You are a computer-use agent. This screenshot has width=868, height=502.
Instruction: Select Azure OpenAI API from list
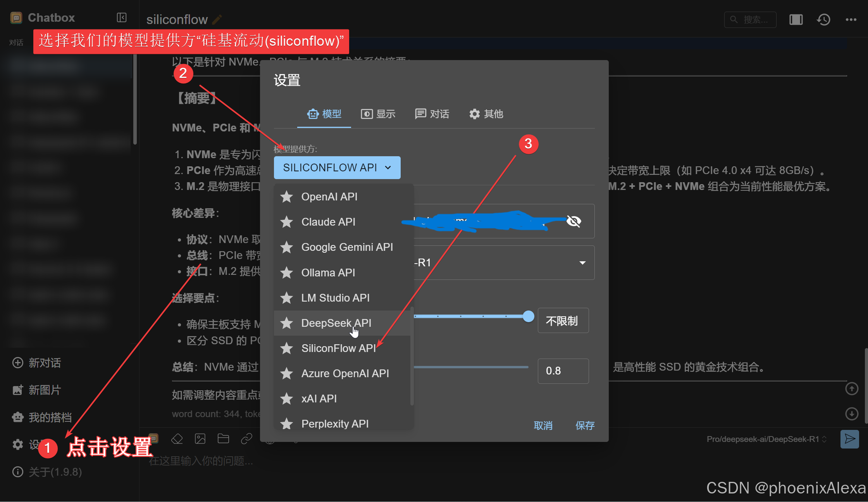[x=345, y=373]
